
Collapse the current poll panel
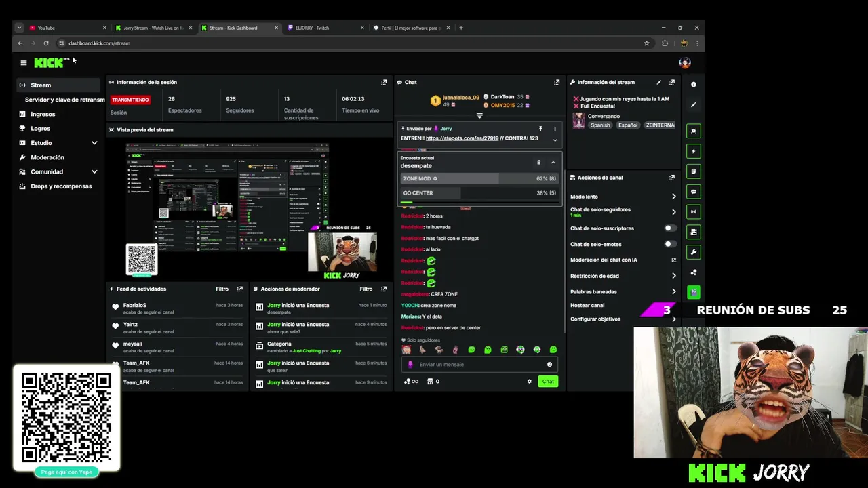tap(553, 162)
